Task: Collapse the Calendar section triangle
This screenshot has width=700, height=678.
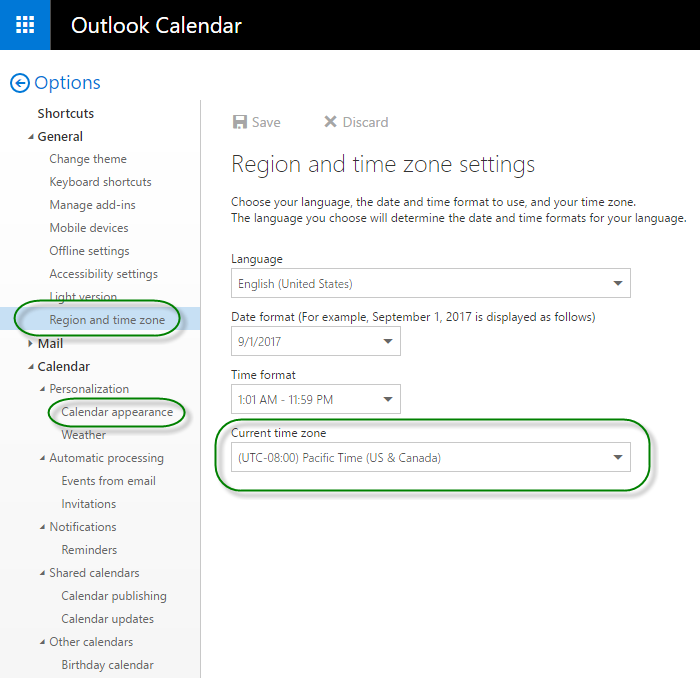Action: pyautogui.click(x=31, y=367)
